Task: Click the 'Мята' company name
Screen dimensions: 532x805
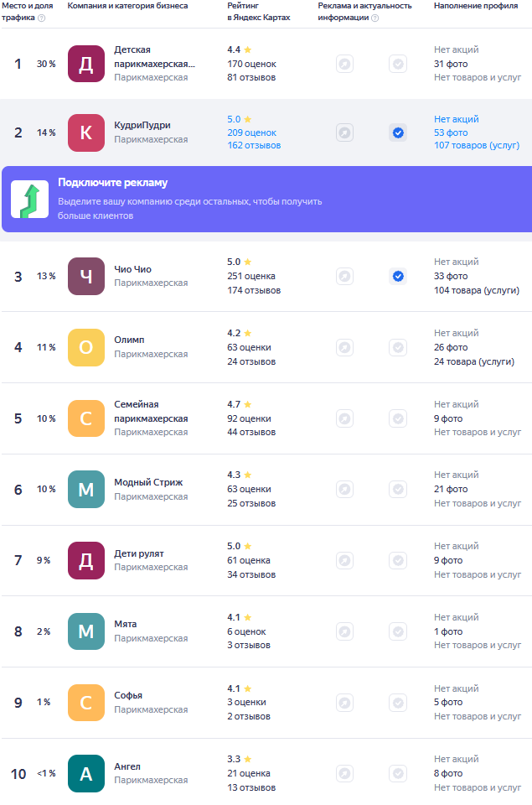Action: click(x=125, y=624)
